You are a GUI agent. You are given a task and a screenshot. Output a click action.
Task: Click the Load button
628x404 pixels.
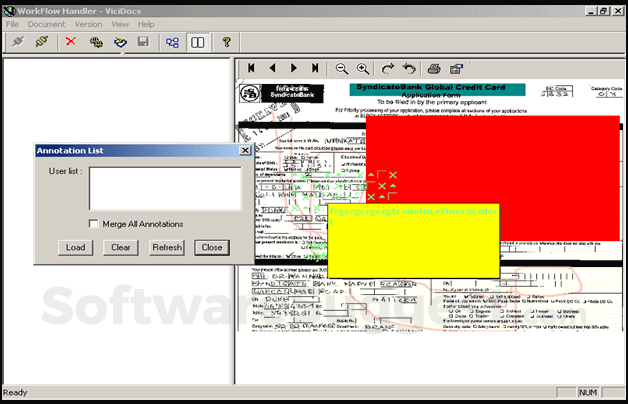click(75, 247)
